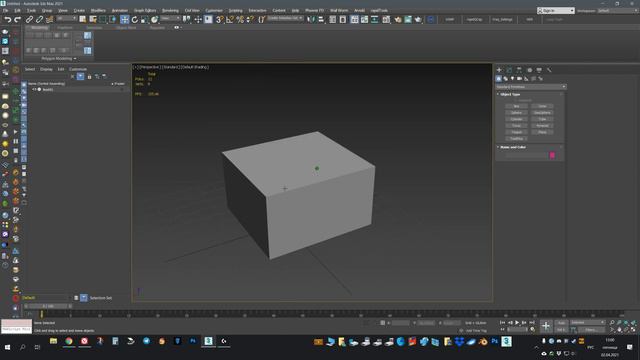Click the Angle Snap toggle icon

click(230, 19)
